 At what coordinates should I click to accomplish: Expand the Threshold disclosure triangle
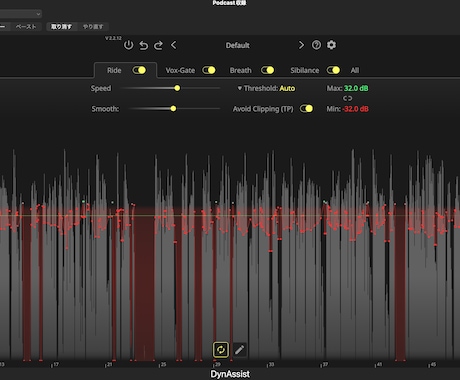239,88
